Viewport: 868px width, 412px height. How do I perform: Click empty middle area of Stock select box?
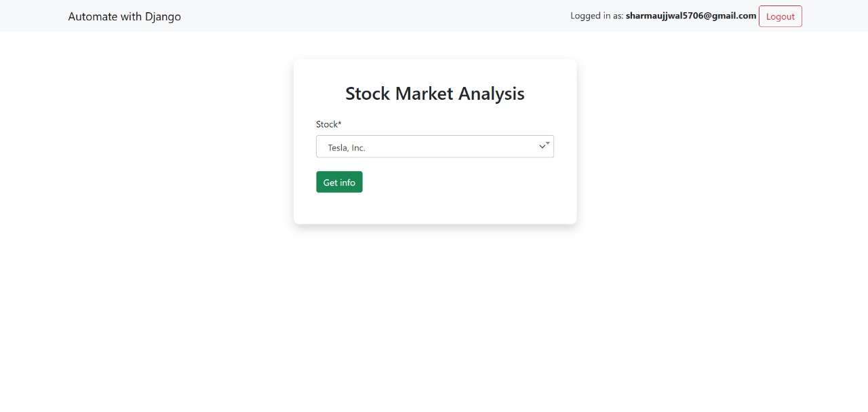pos(448,147)
